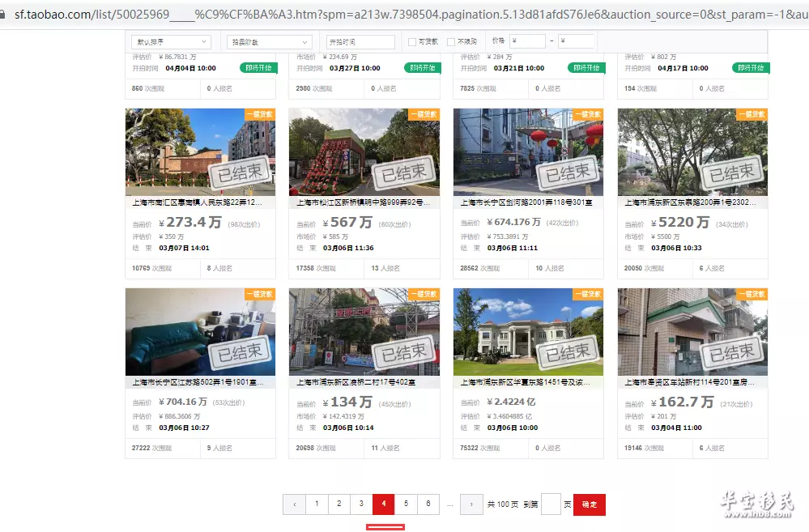This screenshot has width=809, height=532.
Task: Click end time 03月07日 14:01
Action: click(x=184, y=249)
